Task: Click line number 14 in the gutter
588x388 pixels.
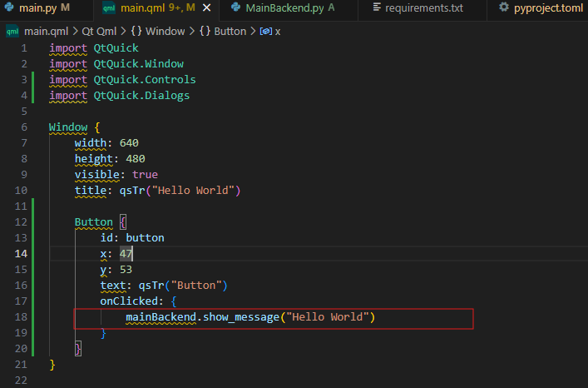Action: (x=21, y=254)
